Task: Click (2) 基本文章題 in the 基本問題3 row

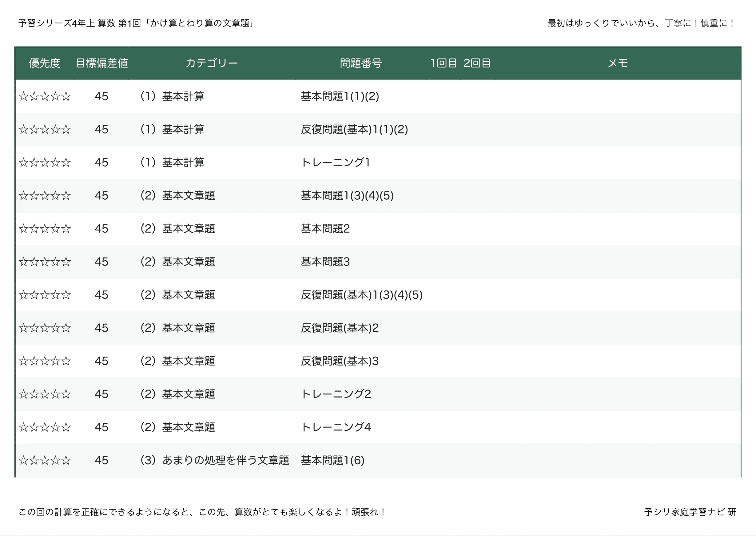Action: [x=177, y=262]
